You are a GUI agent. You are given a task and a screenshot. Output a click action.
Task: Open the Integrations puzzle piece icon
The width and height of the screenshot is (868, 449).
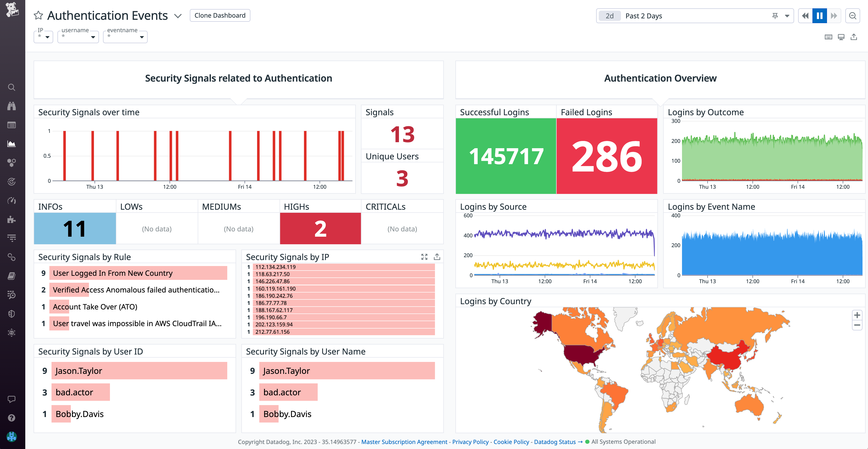pos(12,219)
